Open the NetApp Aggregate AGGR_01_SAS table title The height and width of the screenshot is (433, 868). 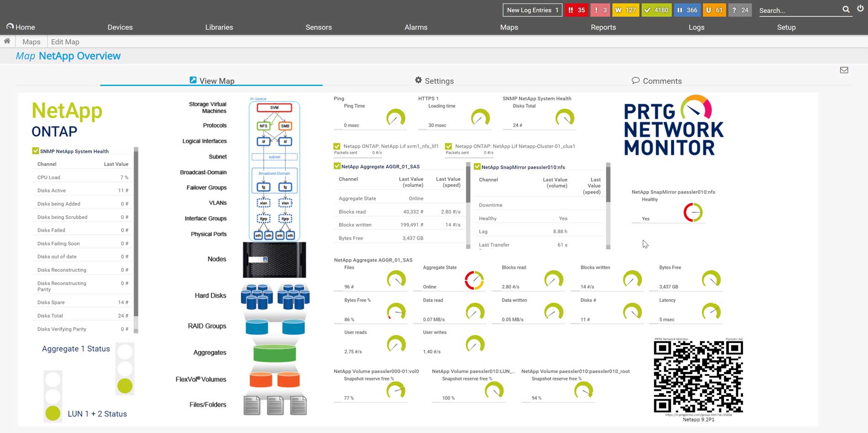tap(381, 166)
